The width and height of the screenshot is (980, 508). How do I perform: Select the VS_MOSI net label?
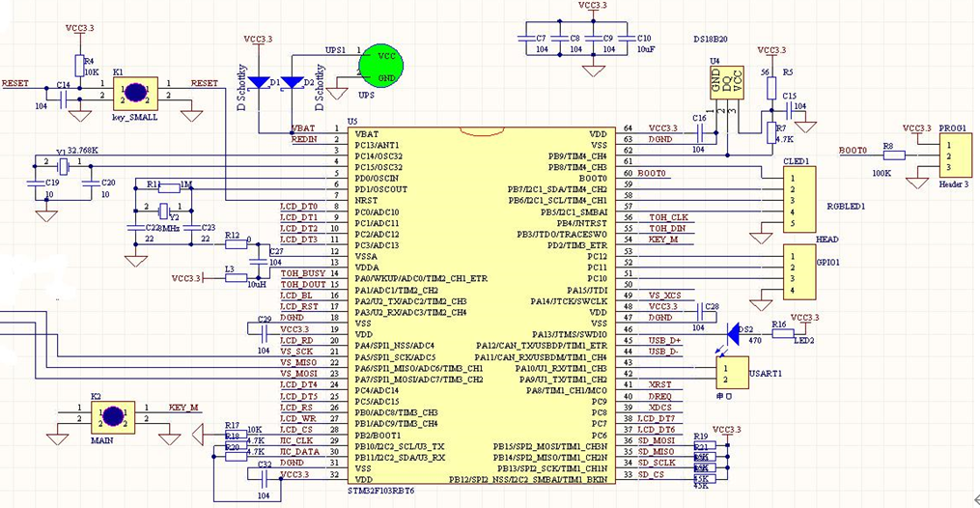click(x=298, y=374)
